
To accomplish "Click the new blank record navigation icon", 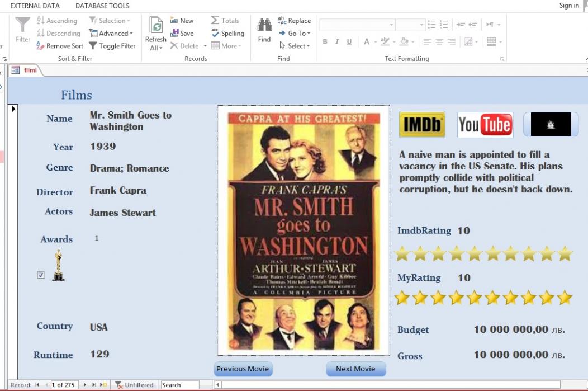I will click(x=103, y=385).
